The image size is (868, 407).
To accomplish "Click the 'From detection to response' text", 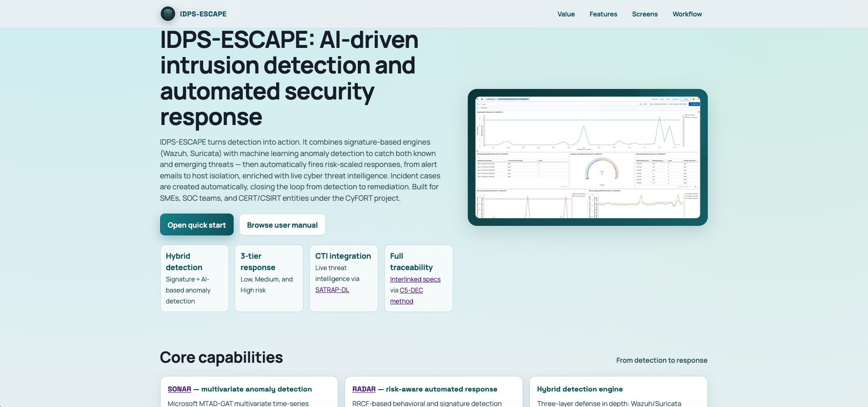I will (x=662, y=360).
